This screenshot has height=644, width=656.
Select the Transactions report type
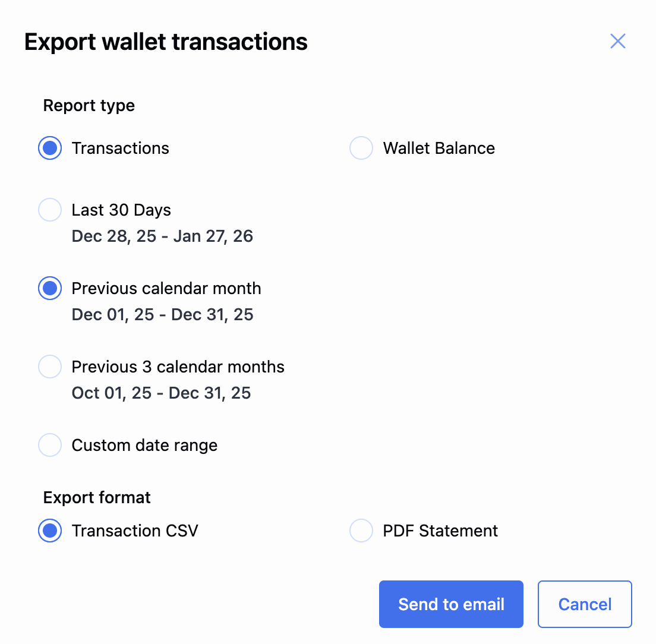tap(50, 148)
